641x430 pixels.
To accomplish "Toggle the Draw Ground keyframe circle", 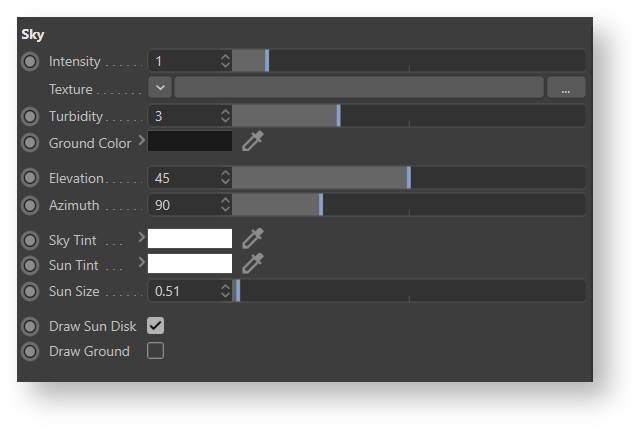I will click(30, 351).
